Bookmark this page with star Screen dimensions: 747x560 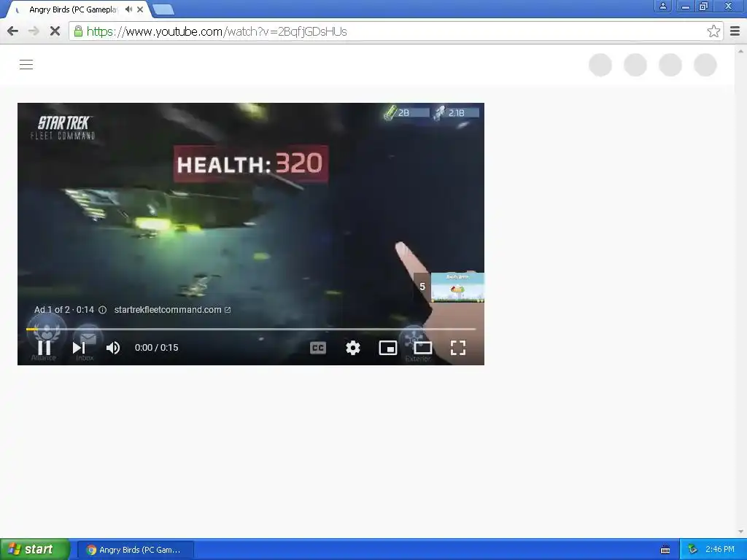[x=713, y=31]
